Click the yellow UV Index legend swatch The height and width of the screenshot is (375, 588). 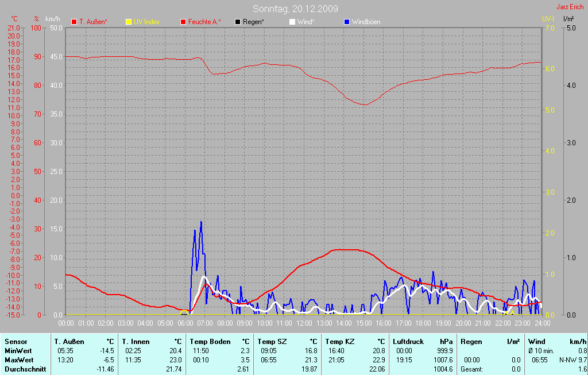[129, 22]
